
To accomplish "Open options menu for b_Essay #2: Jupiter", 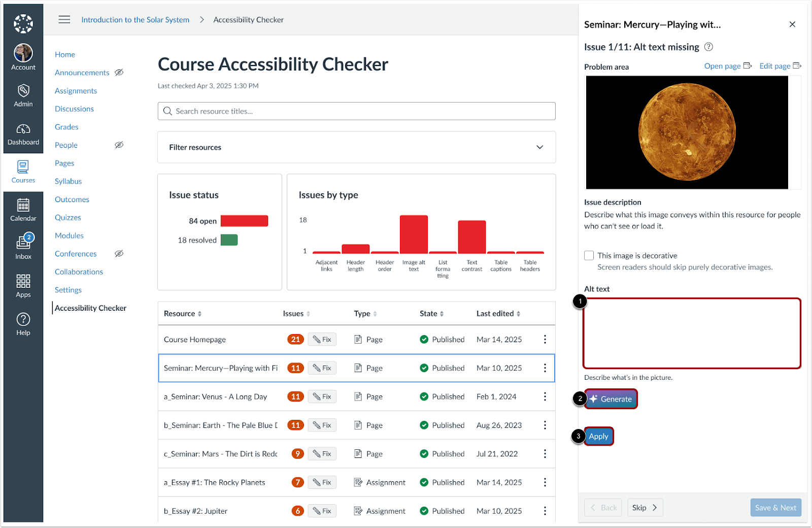I will 545,511.
